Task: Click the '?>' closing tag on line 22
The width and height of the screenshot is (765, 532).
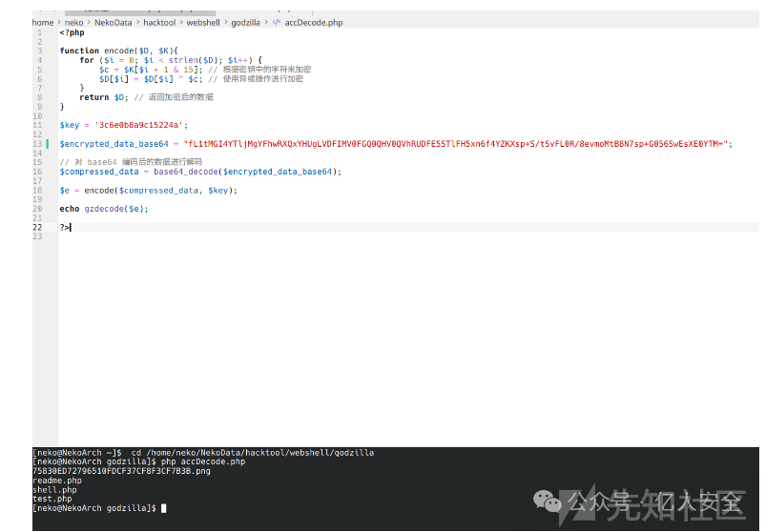Action: tap(65, 227)
